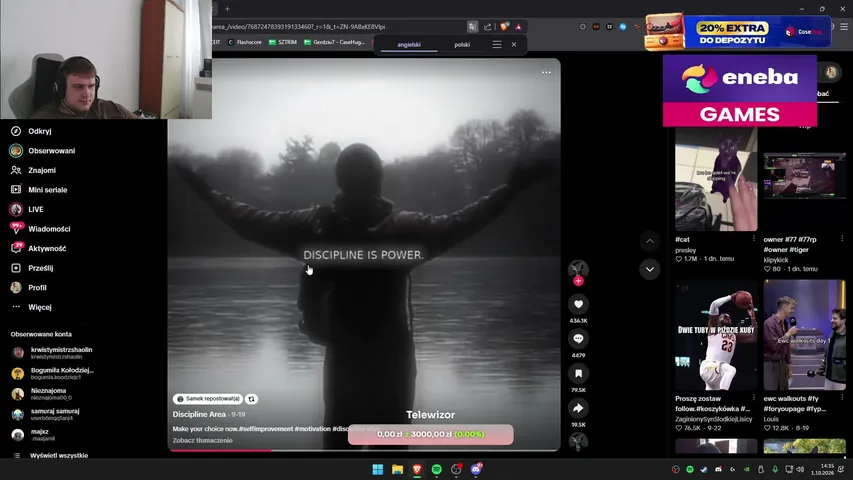853x480 pixels.
Task: Click #motivation hashtag in caption
Action: 312,429
